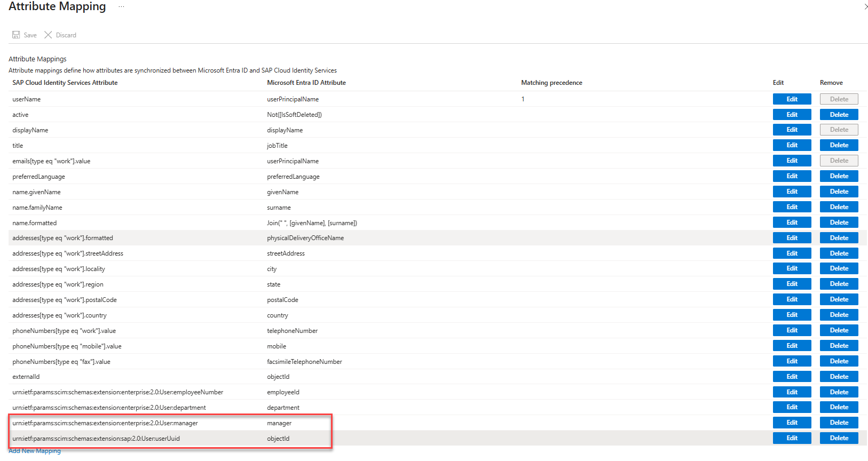Edit the physicalDeliveryOfficeName mapping
This screenshot has height=461, width=868.
pos(792,238)
